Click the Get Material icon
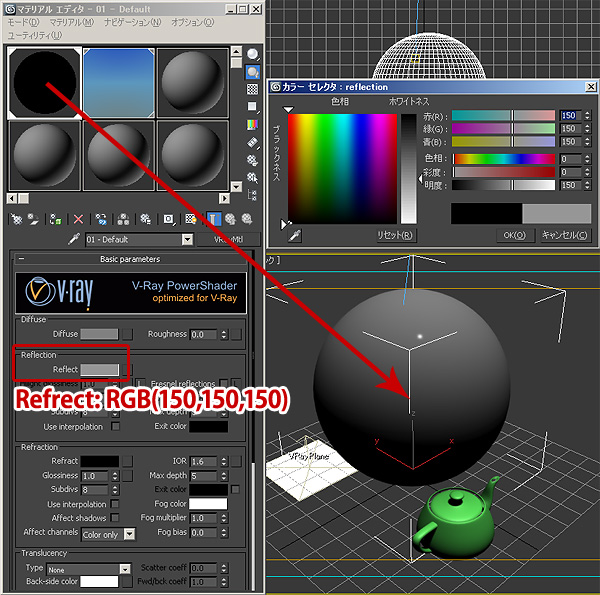Viewport: 600px width, 595px height. pos(16,219)
